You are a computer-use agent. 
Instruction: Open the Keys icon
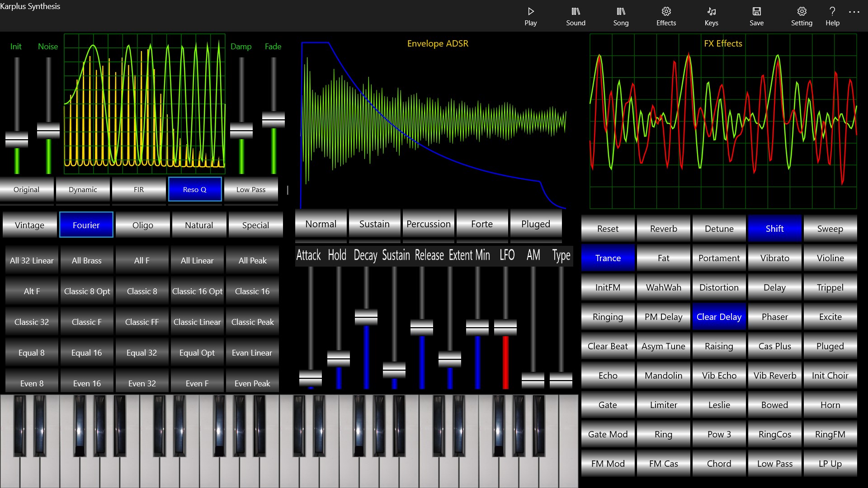point(711,16)
